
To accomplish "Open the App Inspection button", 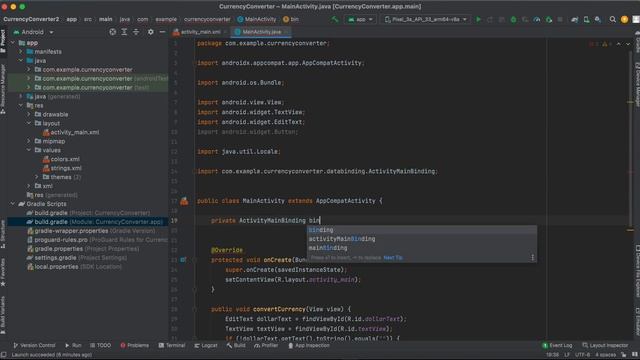I will 309,345.
